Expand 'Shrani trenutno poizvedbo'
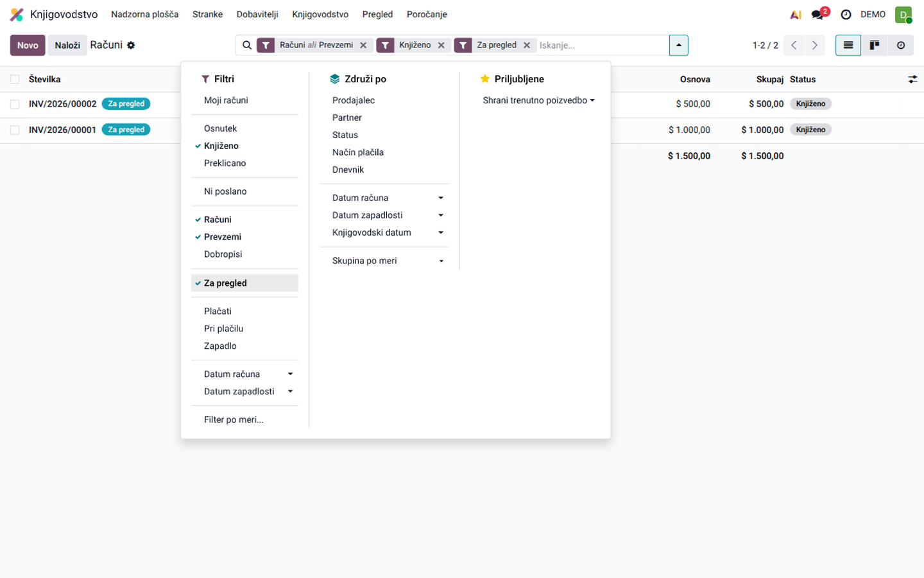This screenshot has height=578, width=924. point(538,100)
